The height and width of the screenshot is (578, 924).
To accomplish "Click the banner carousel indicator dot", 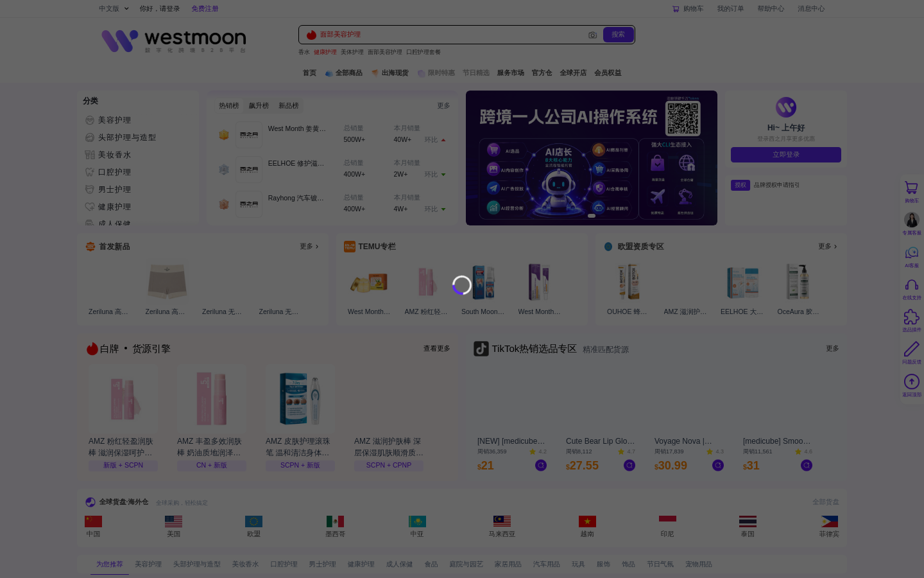I will pos(592,216).
